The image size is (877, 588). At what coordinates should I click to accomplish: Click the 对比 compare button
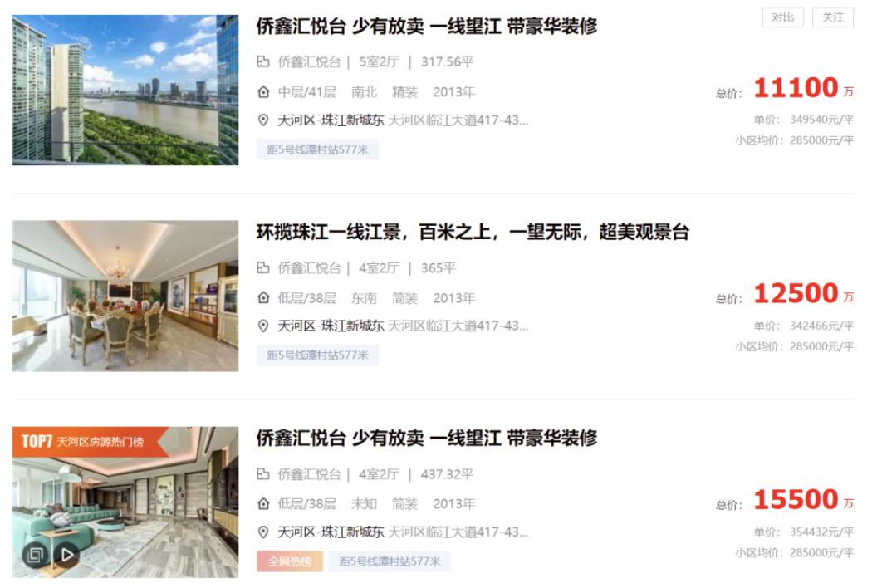(x=782, y=17)
